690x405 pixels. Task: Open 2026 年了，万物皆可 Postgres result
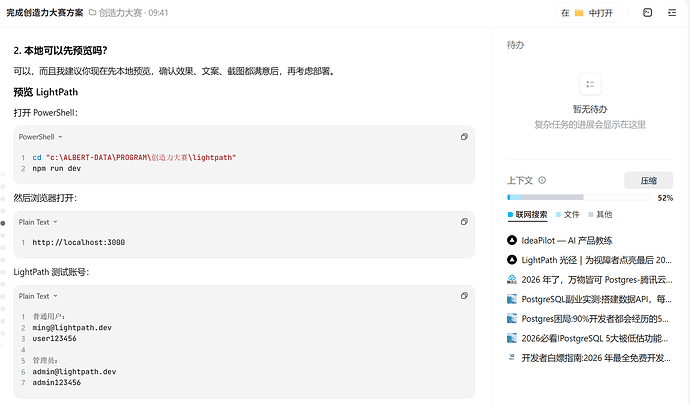point(590,280)
